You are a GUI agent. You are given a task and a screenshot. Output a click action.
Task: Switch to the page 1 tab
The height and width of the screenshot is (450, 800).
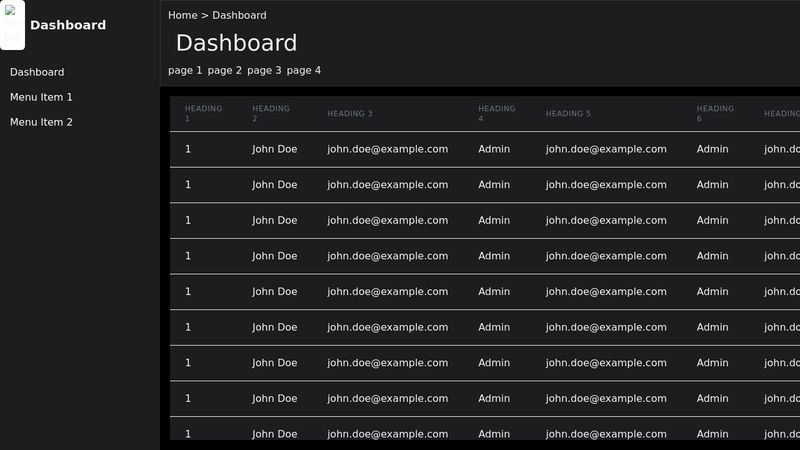click(x=185, y=70)
